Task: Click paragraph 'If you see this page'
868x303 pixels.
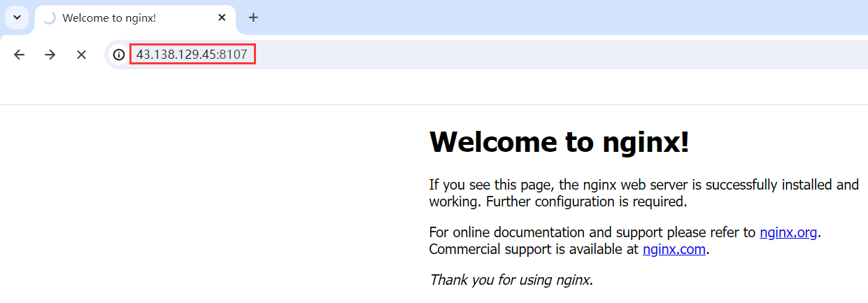Action: (x=643, y=193)
